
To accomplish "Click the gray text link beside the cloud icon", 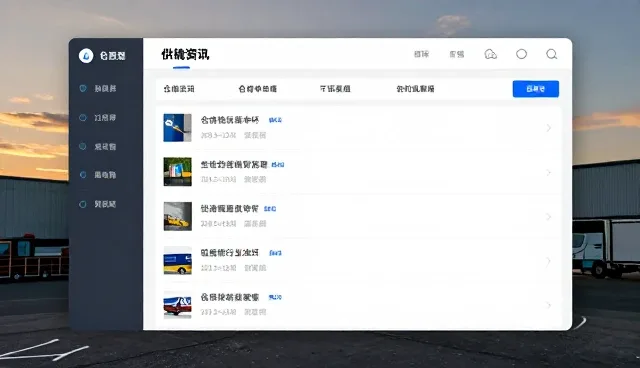I will (457, 54).
